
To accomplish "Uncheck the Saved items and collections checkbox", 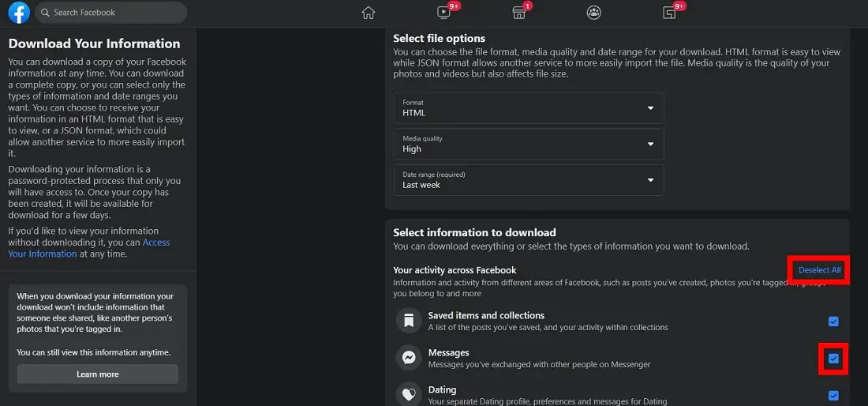I will [x=833, y=321].
